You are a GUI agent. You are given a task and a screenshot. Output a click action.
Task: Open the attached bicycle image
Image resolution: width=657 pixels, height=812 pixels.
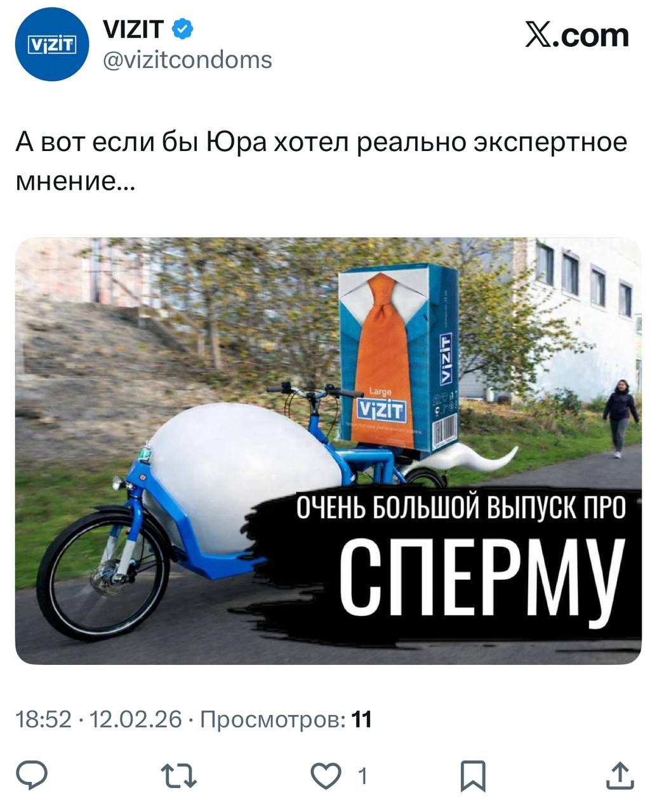coord(328,451)
